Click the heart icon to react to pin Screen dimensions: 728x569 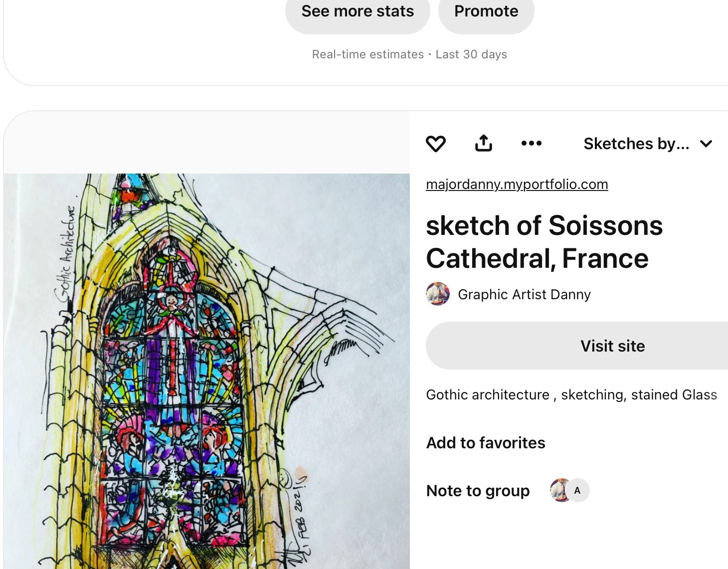(x=436, y=144)
